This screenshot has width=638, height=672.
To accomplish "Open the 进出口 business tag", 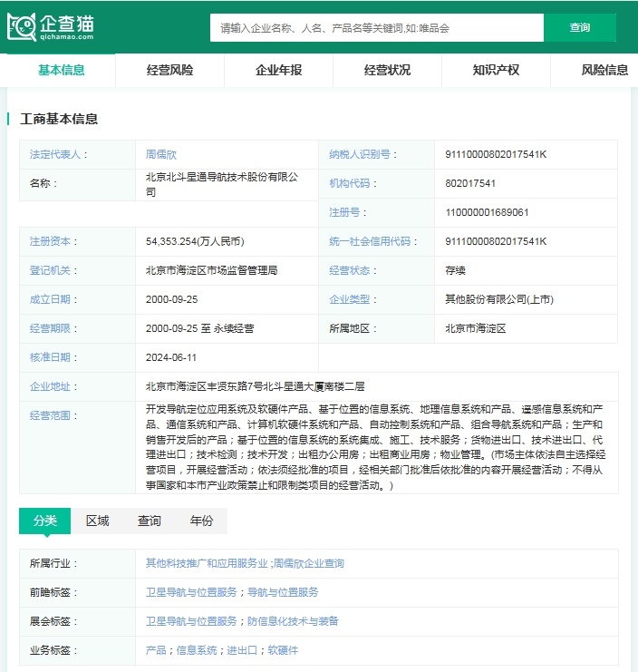I will [242, 650].
